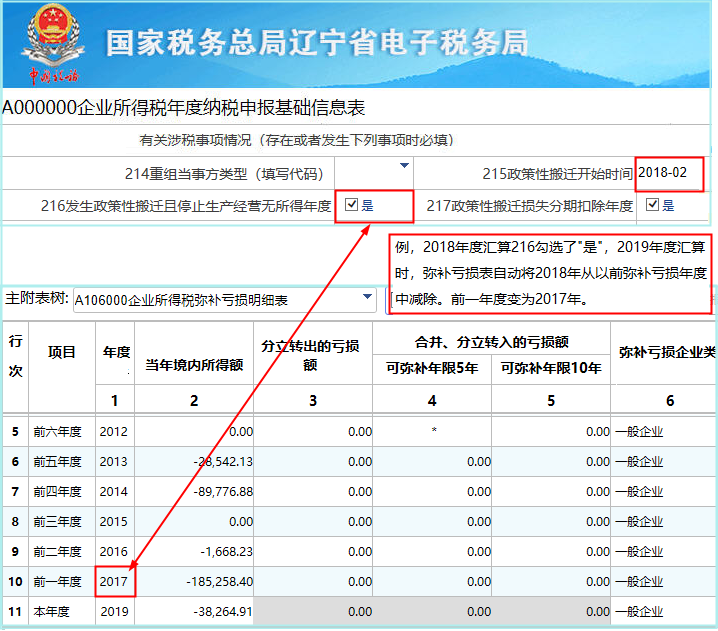The image size is (718, 631).
Task: Click the 前一年度 row label
Action: pyautogui.click(x=57, y=582)
